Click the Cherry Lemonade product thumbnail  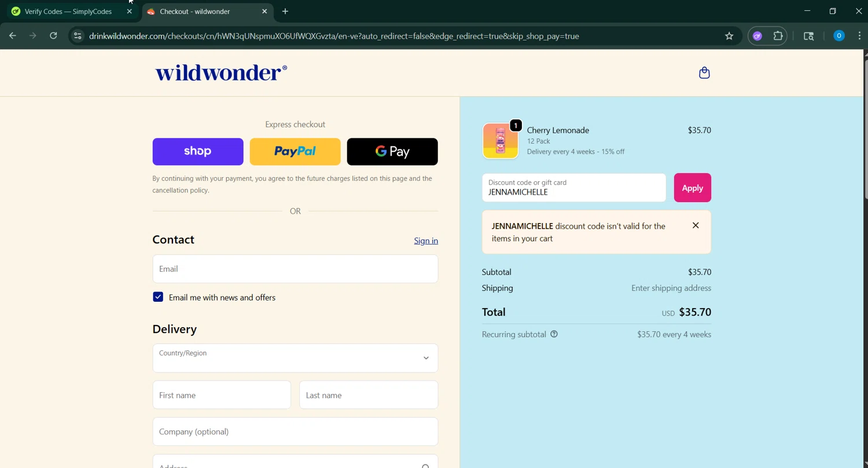501,140
